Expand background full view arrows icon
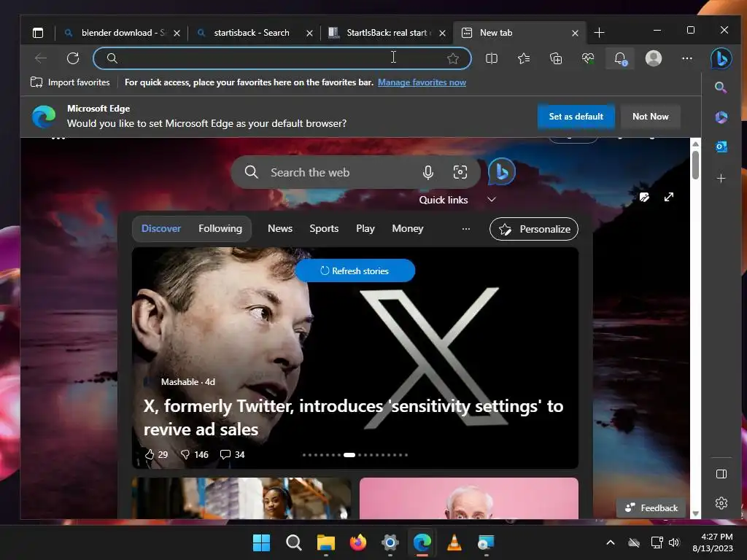747x560 pixels. [x=669, y=197]
